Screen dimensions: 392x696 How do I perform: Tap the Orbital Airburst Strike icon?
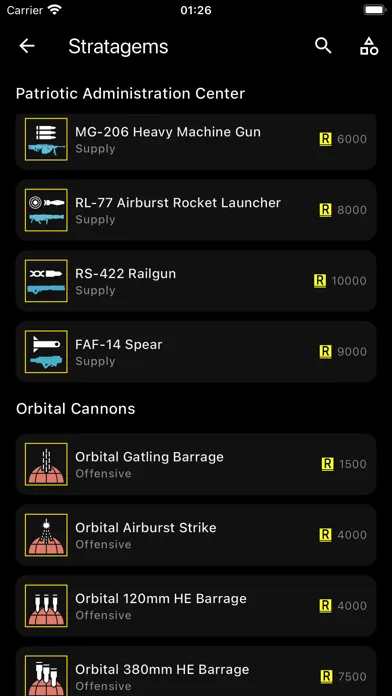(x=46, y=535)
